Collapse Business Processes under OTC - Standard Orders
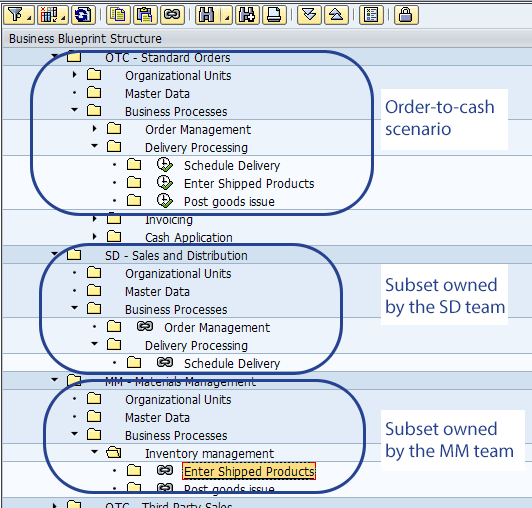 click(x=75, y=110)
